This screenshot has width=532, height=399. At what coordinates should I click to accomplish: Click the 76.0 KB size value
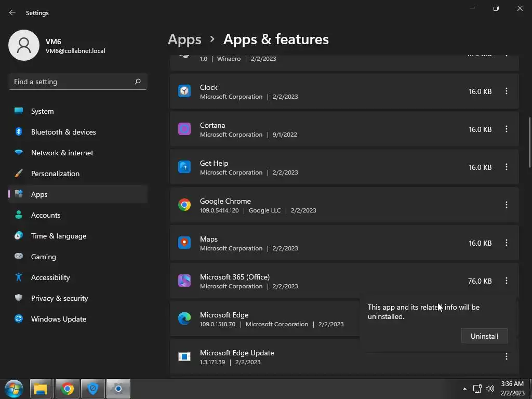tap(480, 281)
